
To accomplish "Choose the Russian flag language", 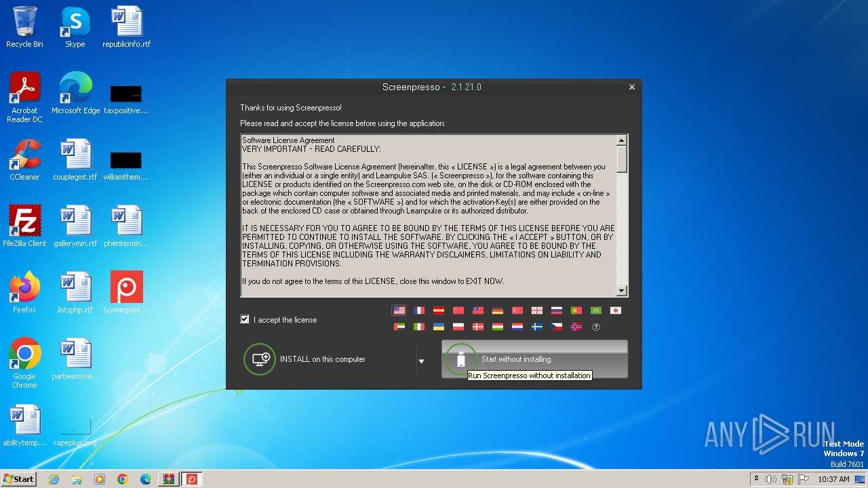I will (x=557, y=310).
